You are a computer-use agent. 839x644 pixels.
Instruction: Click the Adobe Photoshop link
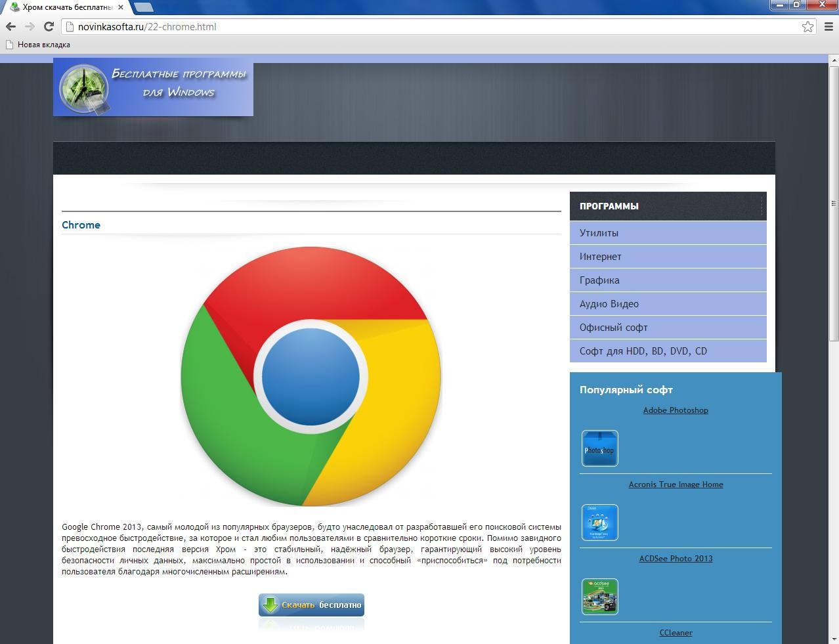click(676, 410)
